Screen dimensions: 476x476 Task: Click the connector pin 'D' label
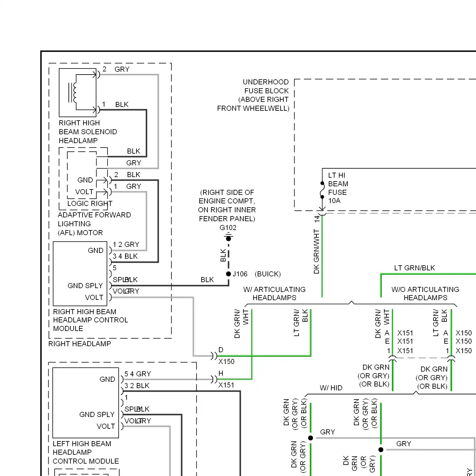(221, 350)
